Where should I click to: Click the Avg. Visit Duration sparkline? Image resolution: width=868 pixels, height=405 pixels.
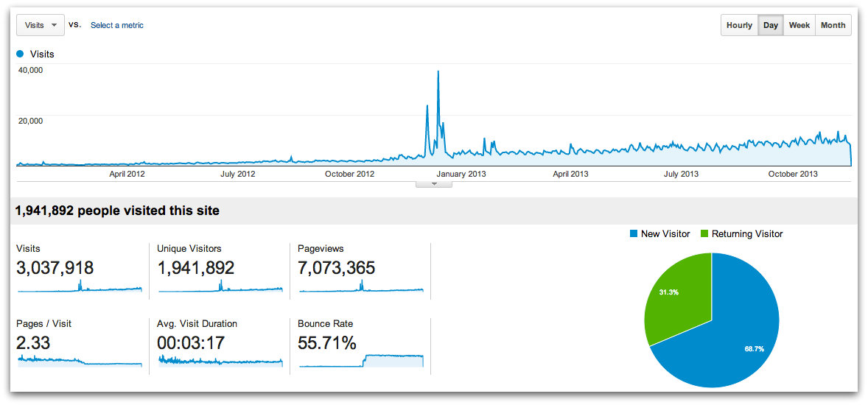coord(220,361)
